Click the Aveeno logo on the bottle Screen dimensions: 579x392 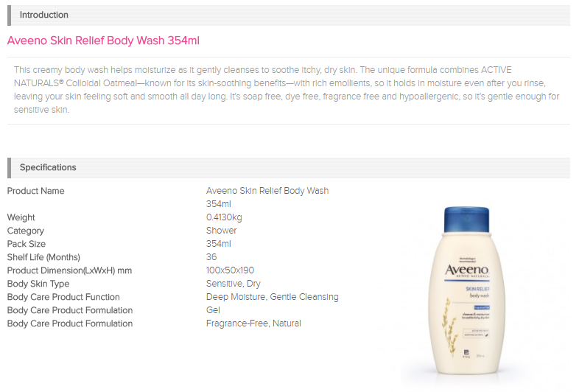[x=467, y=270]
